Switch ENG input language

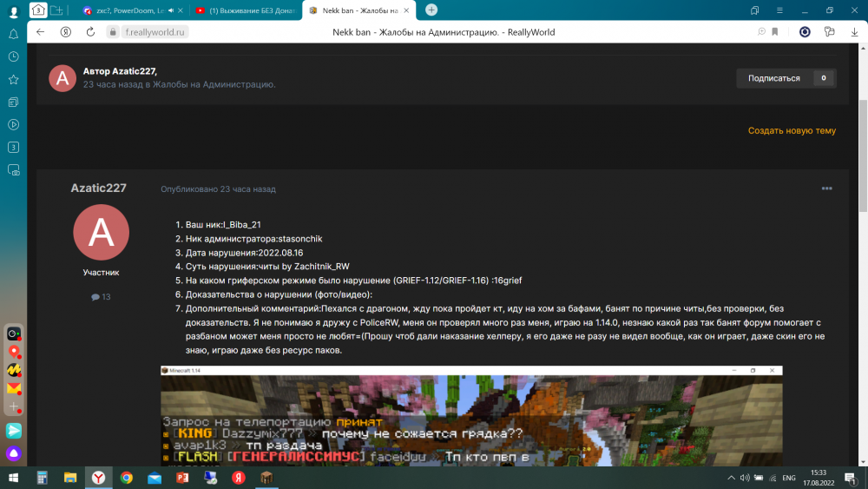[789, 478]
